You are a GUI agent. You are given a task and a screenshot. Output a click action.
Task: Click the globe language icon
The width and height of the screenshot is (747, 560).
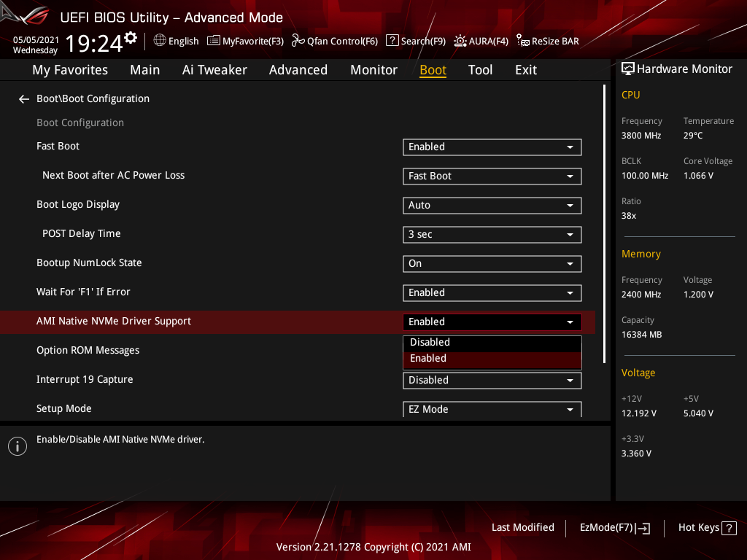point(160,41)
